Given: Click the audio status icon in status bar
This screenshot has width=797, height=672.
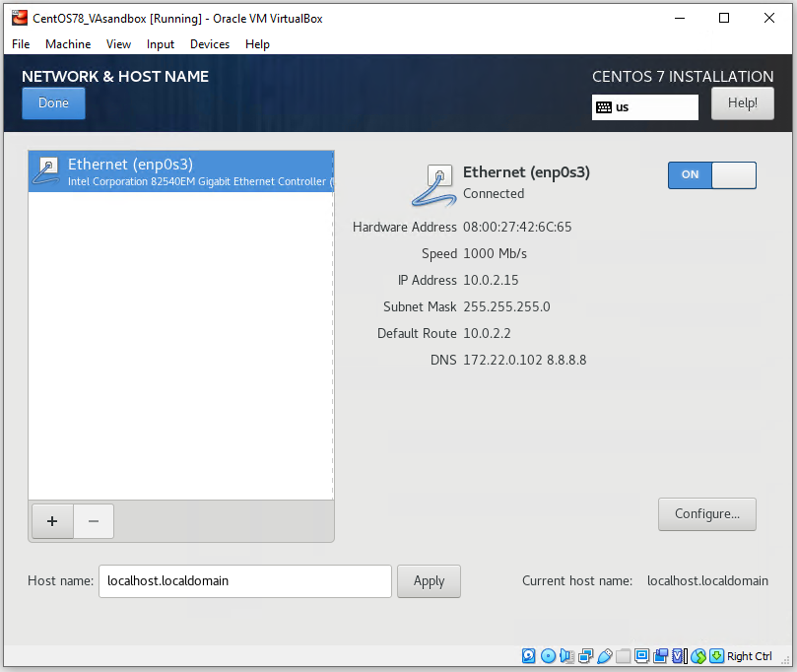Looking at the screenshot, I should [x=566, y=655].
